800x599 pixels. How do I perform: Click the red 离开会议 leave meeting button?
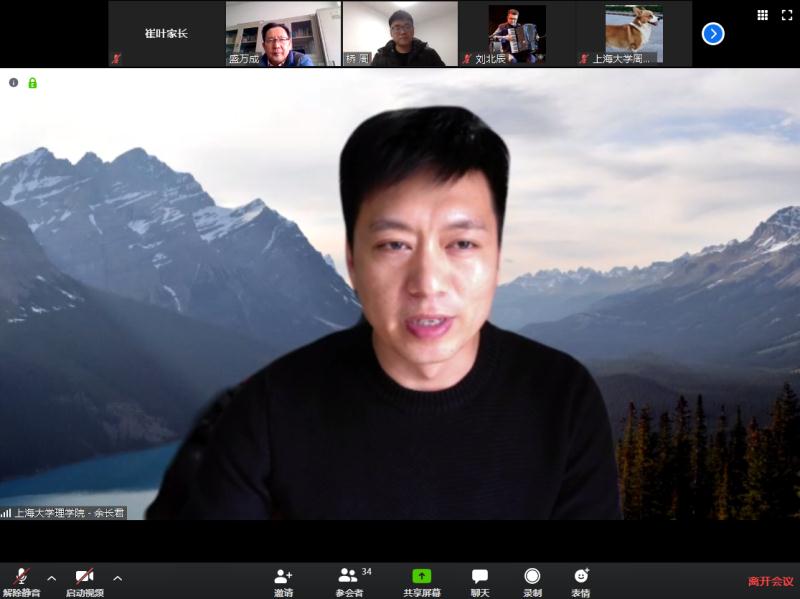(x=770, y=581)
